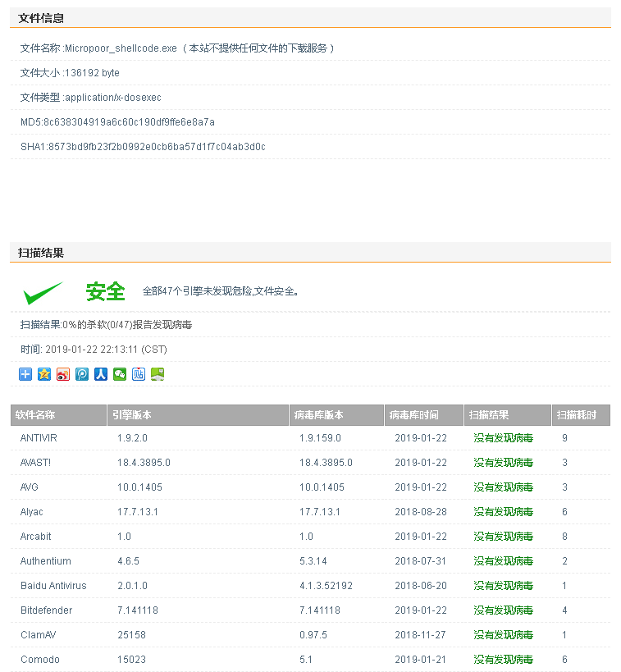Click the Arcabit row name
The width and height of the screenshot is (621, 672).
35,537
